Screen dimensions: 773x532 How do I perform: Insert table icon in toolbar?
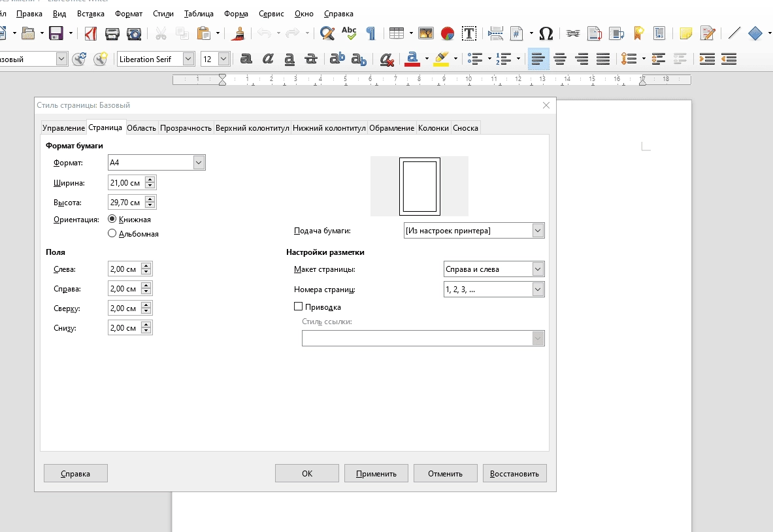397,33
